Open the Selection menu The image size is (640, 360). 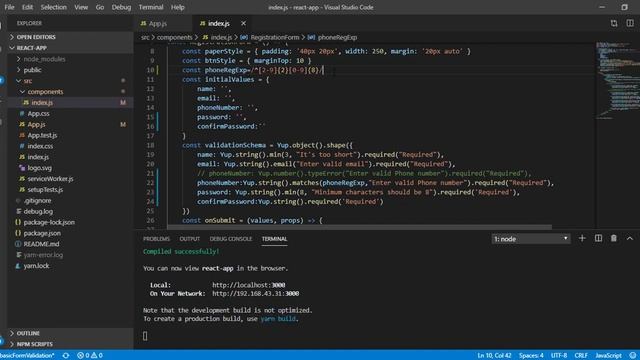[53, 7]
